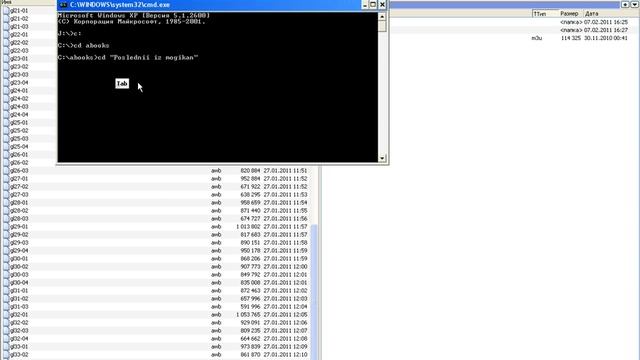Click the file icon of gl33-02
The width and height of the screenshot is (640, 360).
coord(6,355)
